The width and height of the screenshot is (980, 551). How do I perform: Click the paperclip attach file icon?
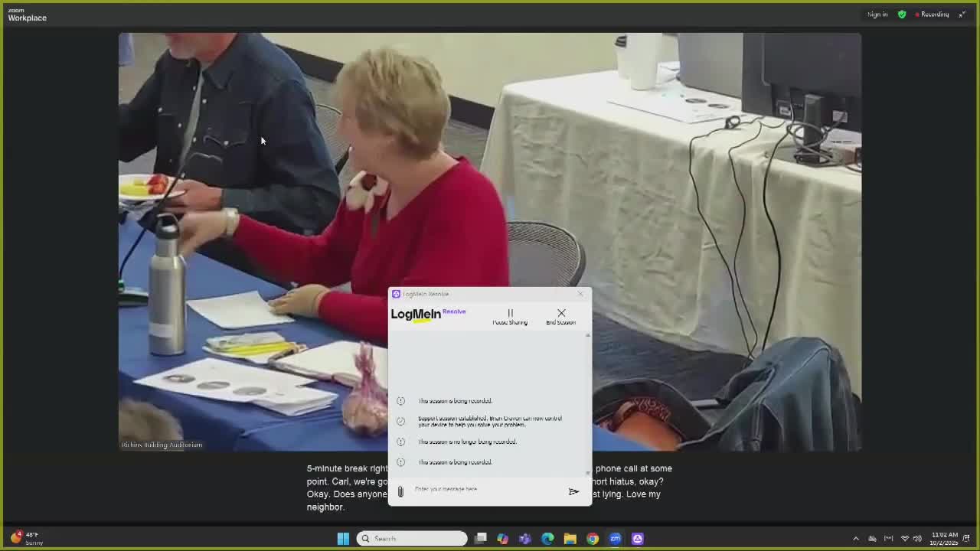[x=400, y=491]
